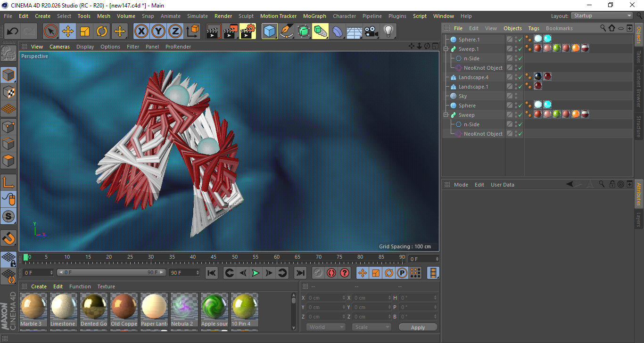
Task: Toggle the Sphere.1 enable checkmark
Action: (520, 40)
